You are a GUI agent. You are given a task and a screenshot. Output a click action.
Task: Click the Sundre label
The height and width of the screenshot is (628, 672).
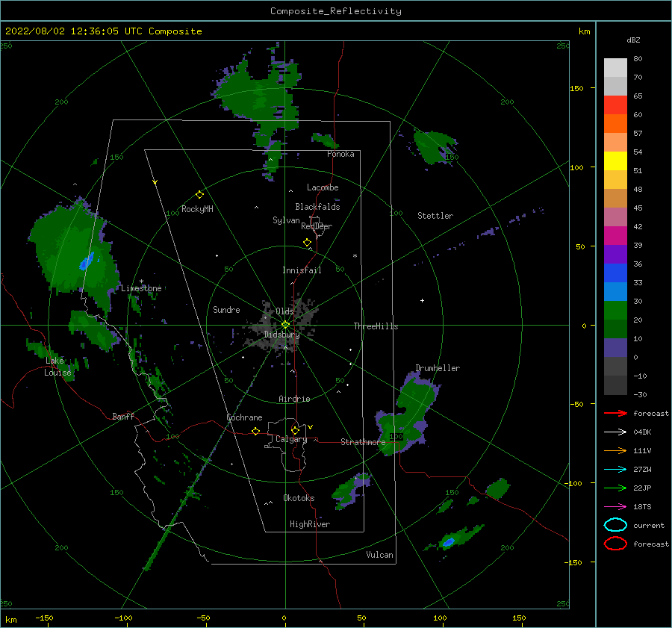click(x=226, y=309)
